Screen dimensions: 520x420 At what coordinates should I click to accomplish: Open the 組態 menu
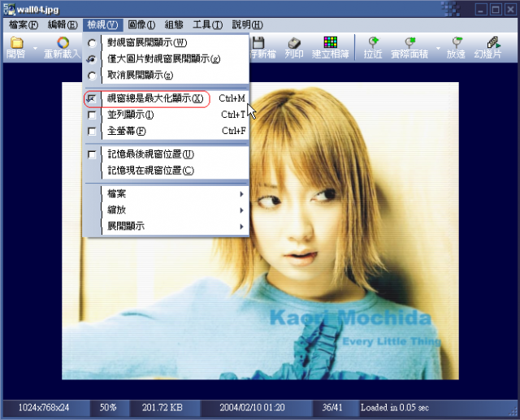coord(174,25)
